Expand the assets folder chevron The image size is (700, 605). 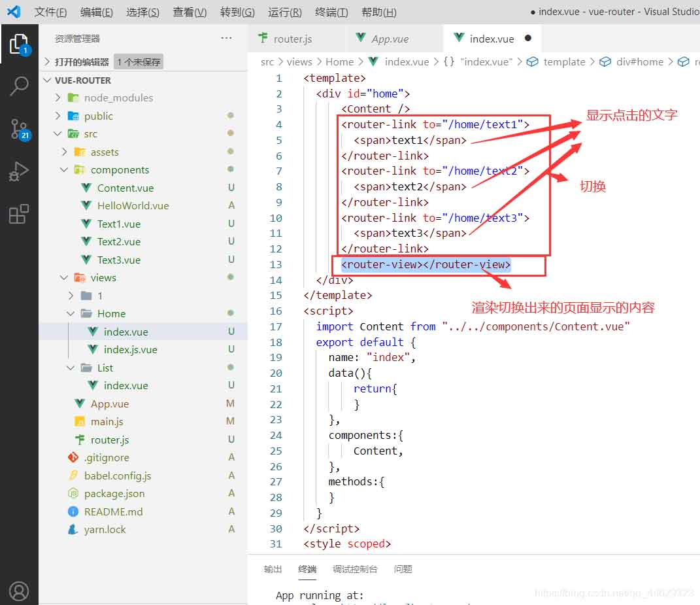[x=64, y=152]
